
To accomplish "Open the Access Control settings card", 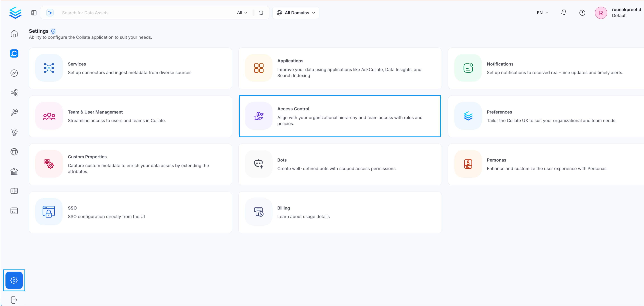I will [x=339, y=116].
